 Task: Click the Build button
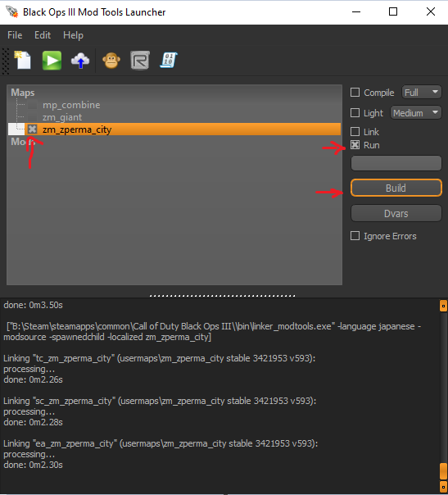(x=396, y=188)
